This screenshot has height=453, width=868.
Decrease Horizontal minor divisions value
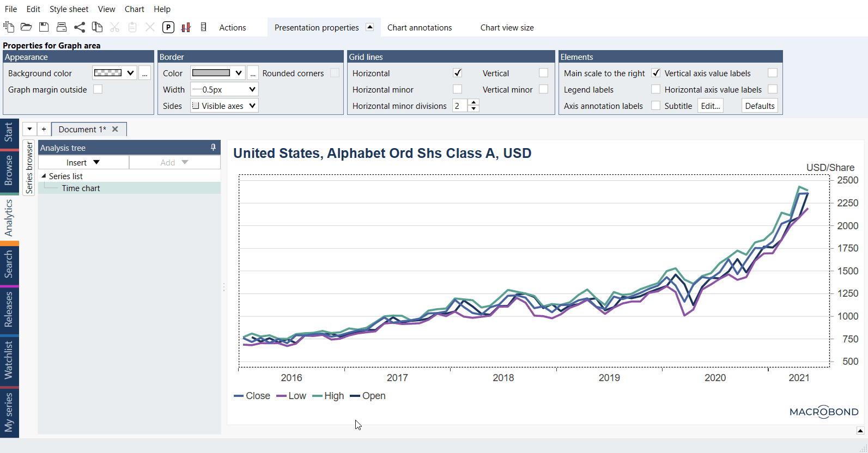(474, 109)
